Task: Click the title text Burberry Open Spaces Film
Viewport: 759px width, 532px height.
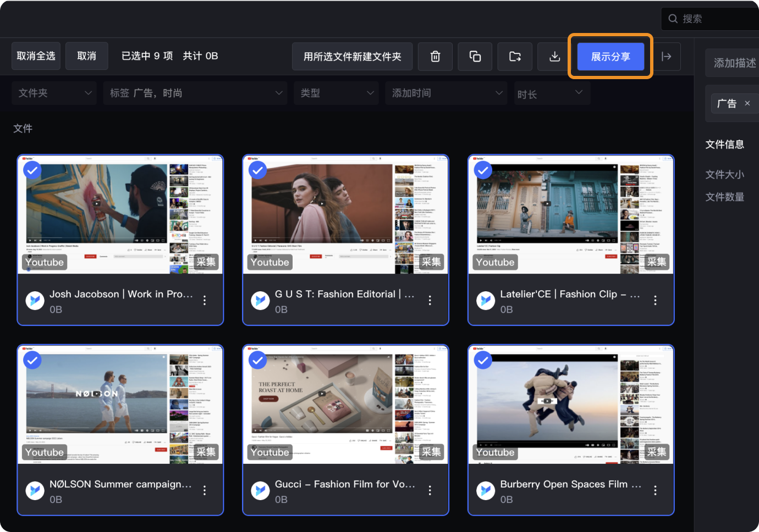Action: tap(571, 484)
